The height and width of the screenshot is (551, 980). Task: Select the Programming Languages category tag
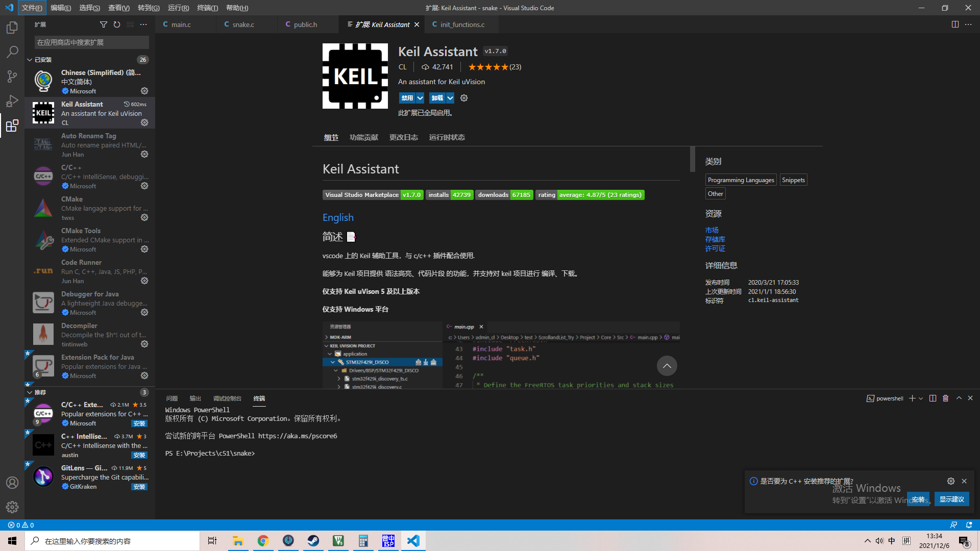[x=741, y=180]
